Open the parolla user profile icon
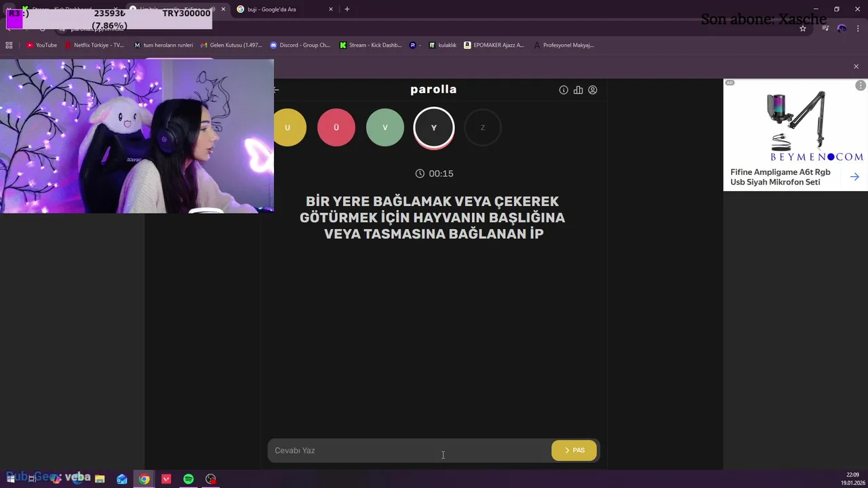This screenshot has height=488, width=868. [x=593, y=89]
